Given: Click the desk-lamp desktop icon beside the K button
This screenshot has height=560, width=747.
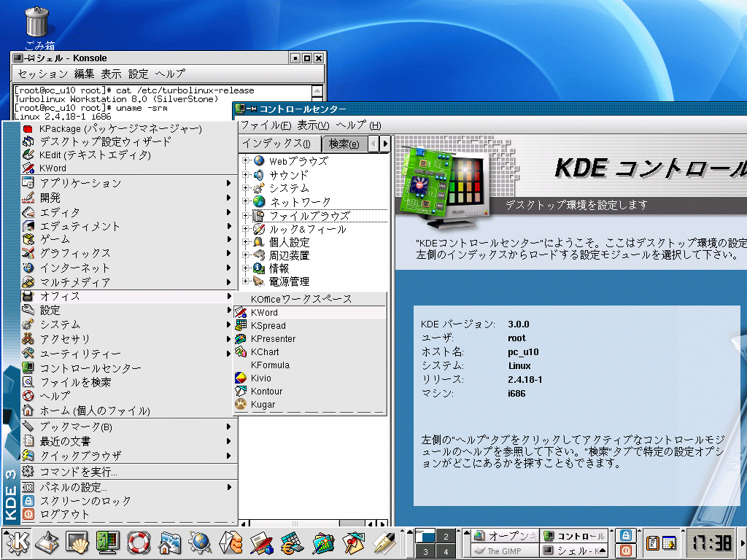Looking at the screenshot, I should point(47,542).
